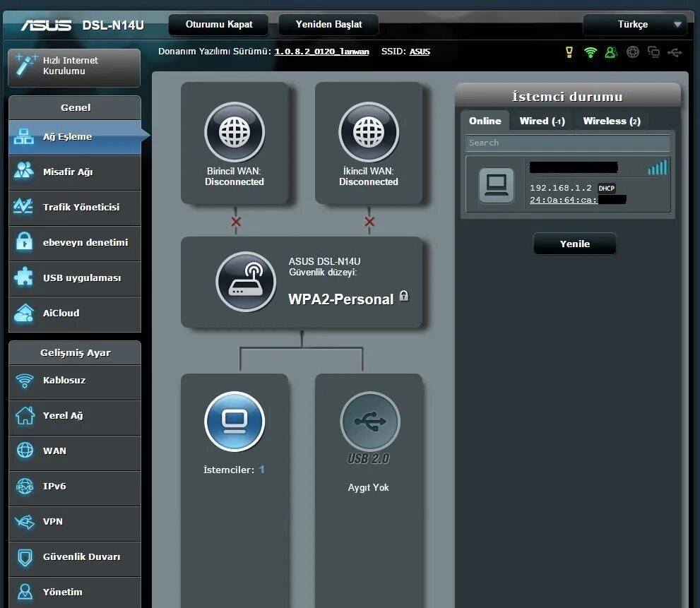Click the client IP 192.168.1.2
700x608 pixels.
coord(561,188)
